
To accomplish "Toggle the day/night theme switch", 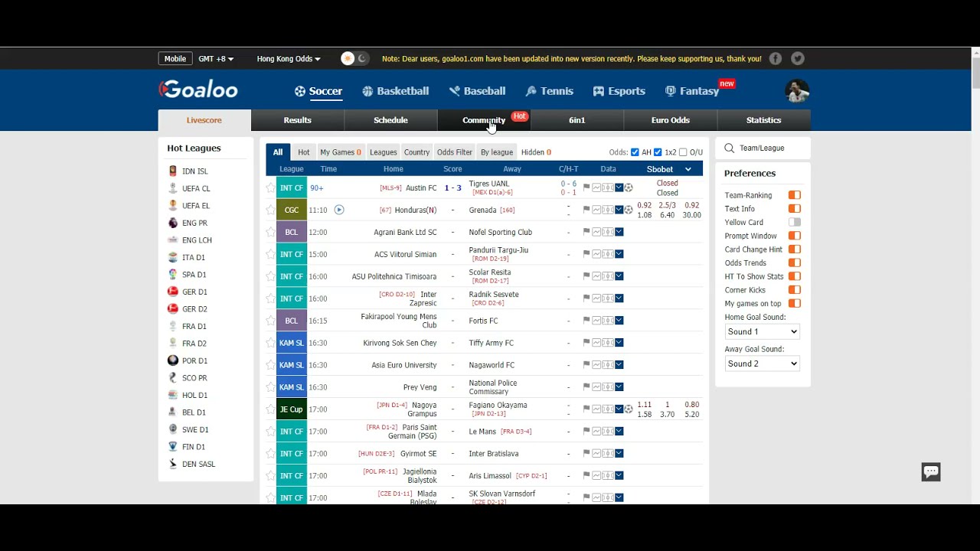I will 354,58.
